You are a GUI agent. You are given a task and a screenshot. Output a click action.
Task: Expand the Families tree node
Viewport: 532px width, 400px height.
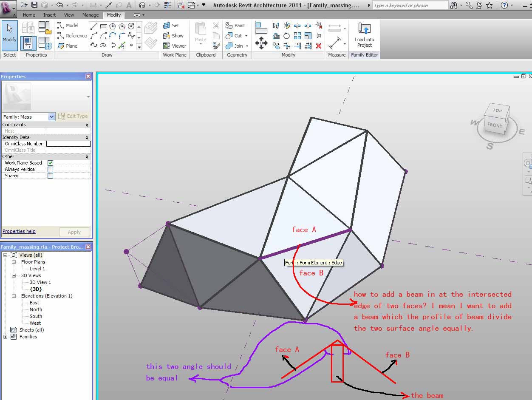[x=6, y=337]
